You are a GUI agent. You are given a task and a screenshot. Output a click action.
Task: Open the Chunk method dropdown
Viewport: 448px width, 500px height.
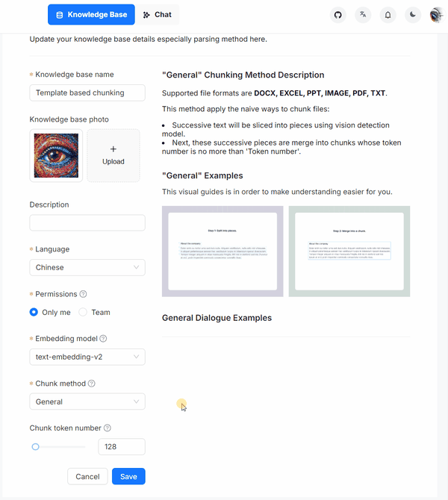[x=87, y=401]
